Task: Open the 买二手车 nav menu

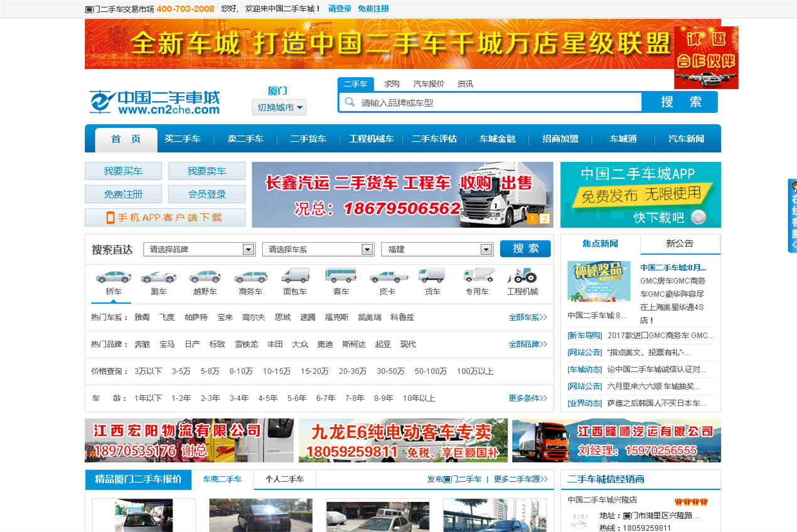Action: click(182, 139)
